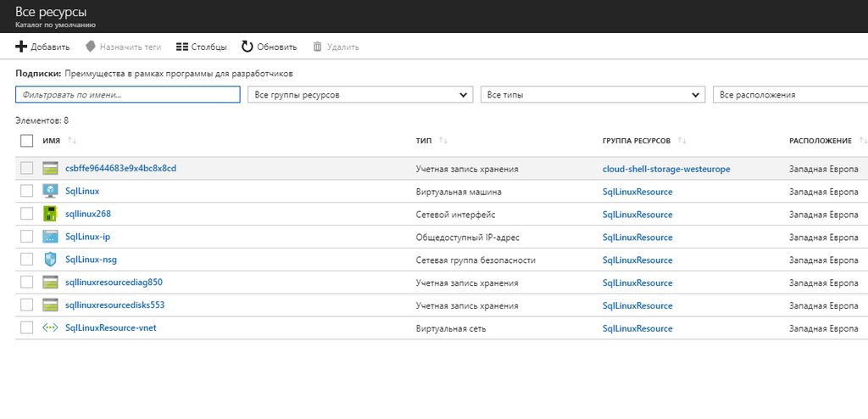Tick the sqllinuxresourcediag850 checkbox
This screenshot has height=419, width=868.
coord(26,282)
